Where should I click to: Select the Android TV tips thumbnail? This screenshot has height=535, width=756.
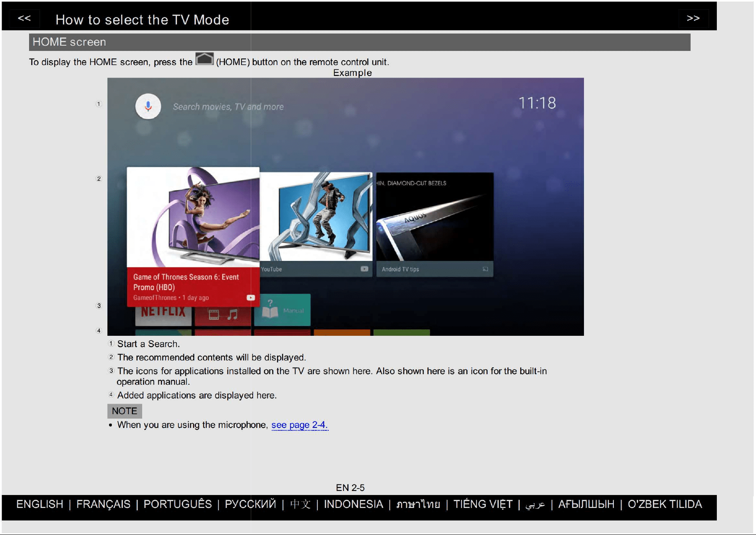pyautogui.click(x=435, y=217)
